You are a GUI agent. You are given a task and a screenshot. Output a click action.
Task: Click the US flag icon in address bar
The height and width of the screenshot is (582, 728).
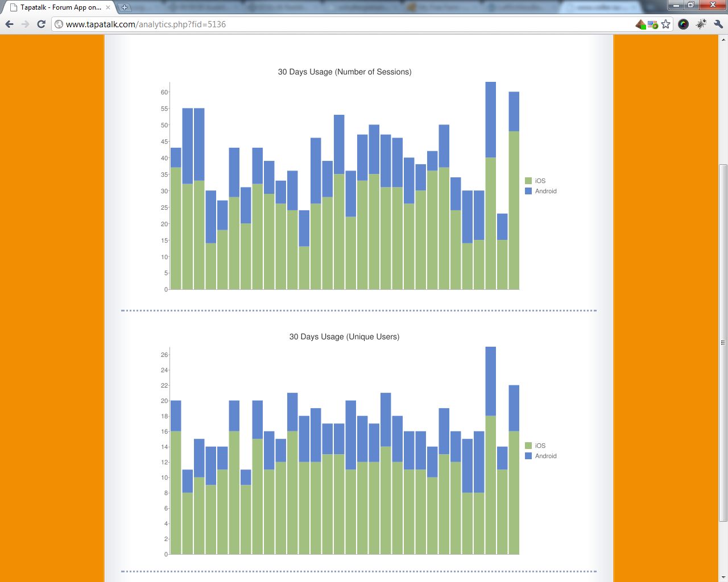[652, 24]
